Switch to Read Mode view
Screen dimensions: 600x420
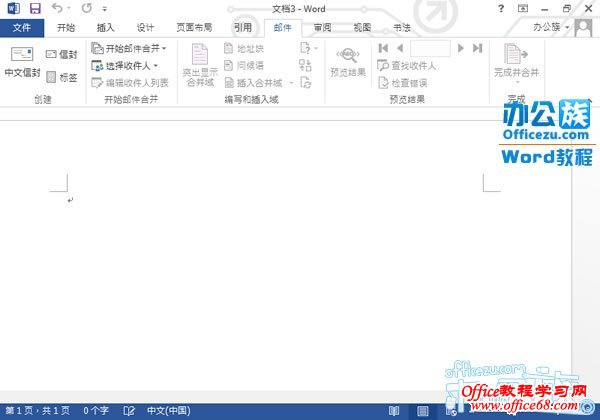(x=394, y=411)
